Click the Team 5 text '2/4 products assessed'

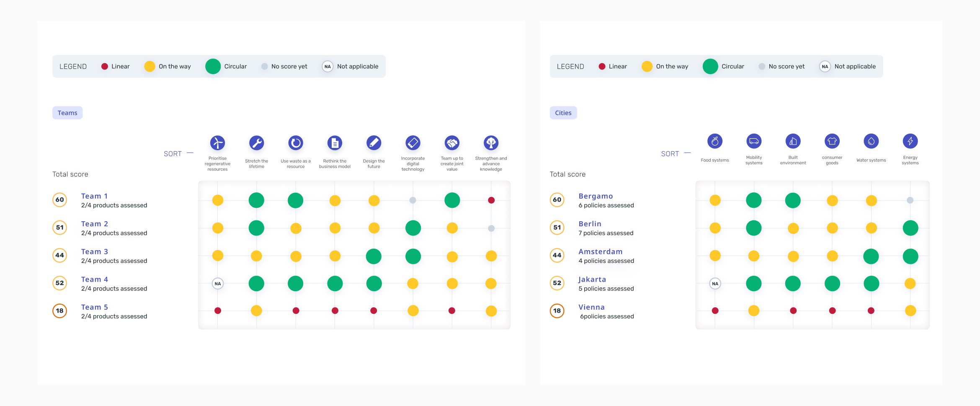click(114, 316)
